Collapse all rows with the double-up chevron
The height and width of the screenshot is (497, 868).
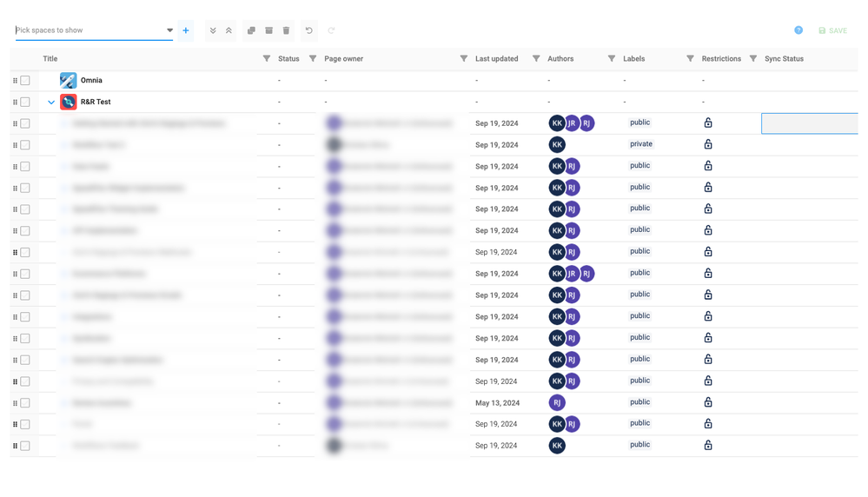point(229,30)
